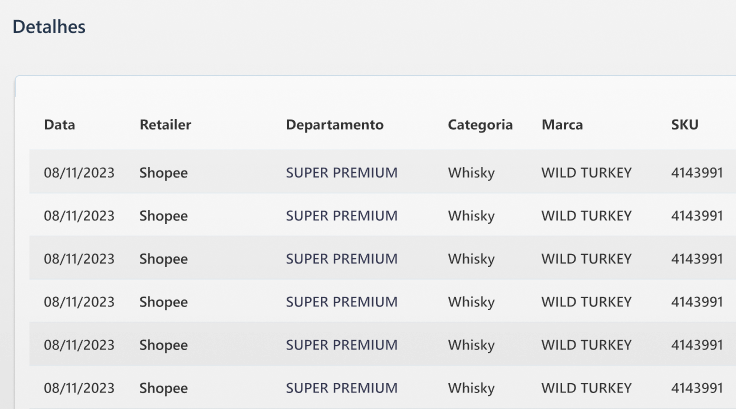The height and width of the screenshot is (409, 736).
Task: Click the 08/11/2023 date in first row
Action: pyautogui.click(x=79, y=173)
